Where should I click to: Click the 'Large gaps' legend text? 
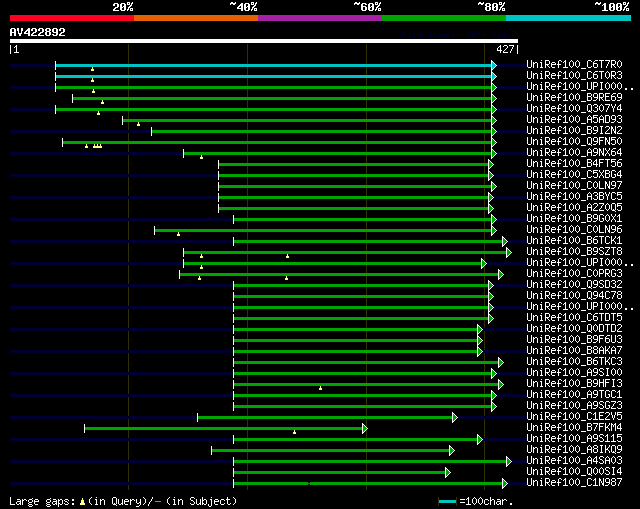[42, 501]
